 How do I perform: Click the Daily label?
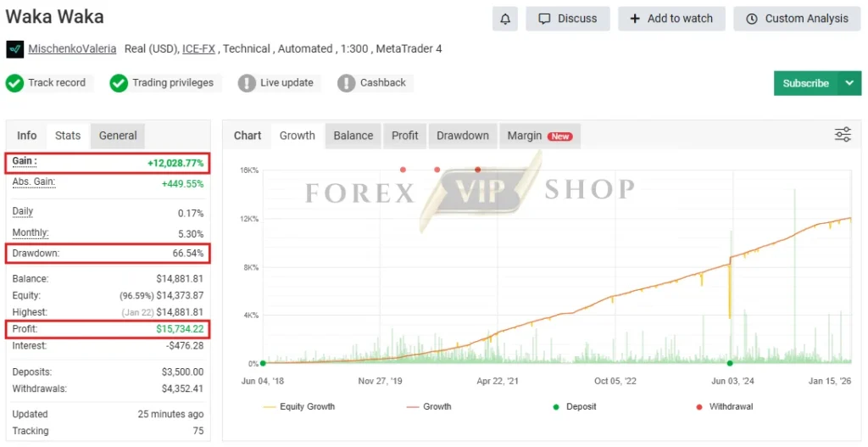pyautogui.click(x=23, y=211)
